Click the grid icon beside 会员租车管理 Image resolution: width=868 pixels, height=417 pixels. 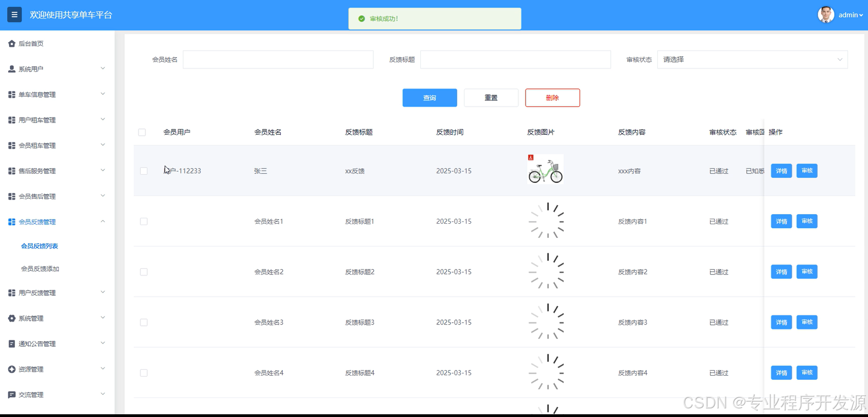(12, 145)
